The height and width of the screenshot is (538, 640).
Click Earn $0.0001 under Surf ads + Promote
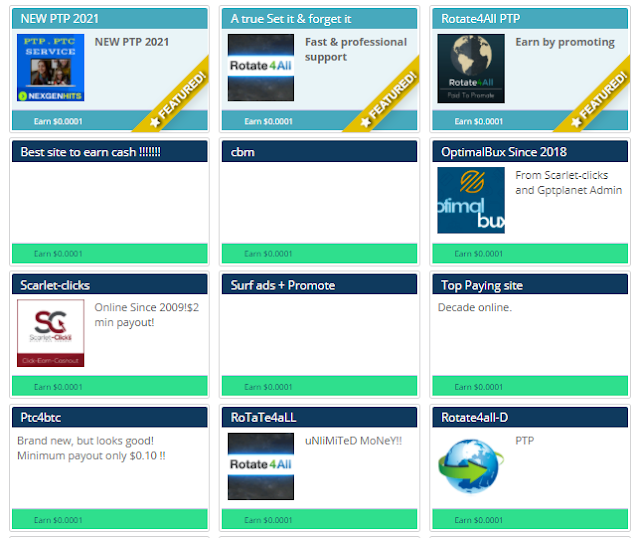pyautogui.click(x=320, y=386)
